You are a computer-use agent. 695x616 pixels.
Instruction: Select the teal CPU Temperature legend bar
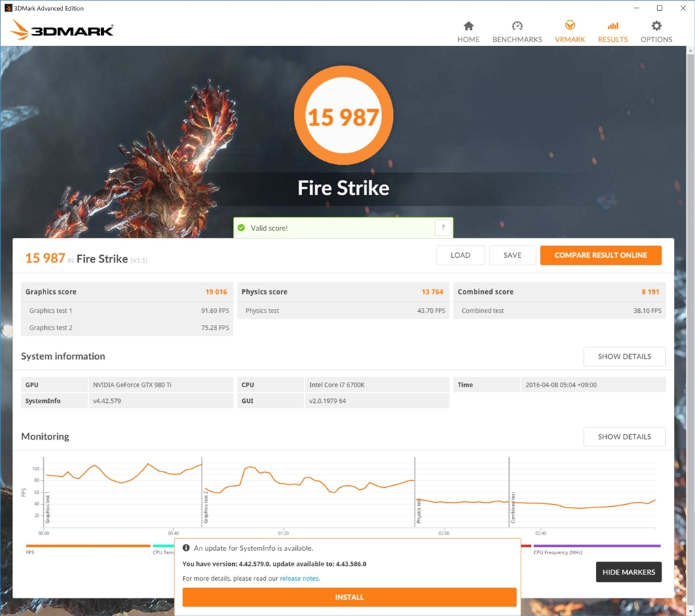coord(164,545)
